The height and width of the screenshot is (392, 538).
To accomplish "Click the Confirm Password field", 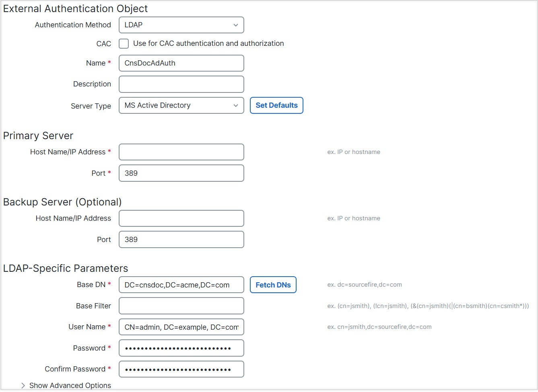I will [181, 369].
